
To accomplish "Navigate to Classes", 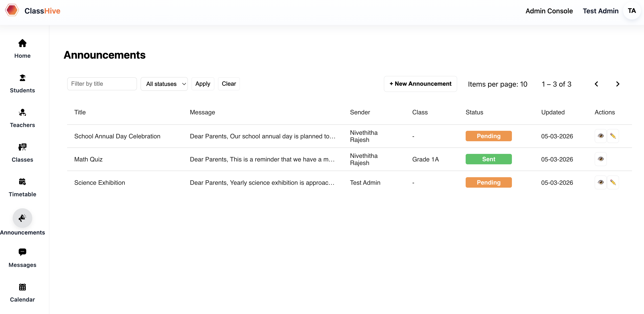I will click(22, 153).
